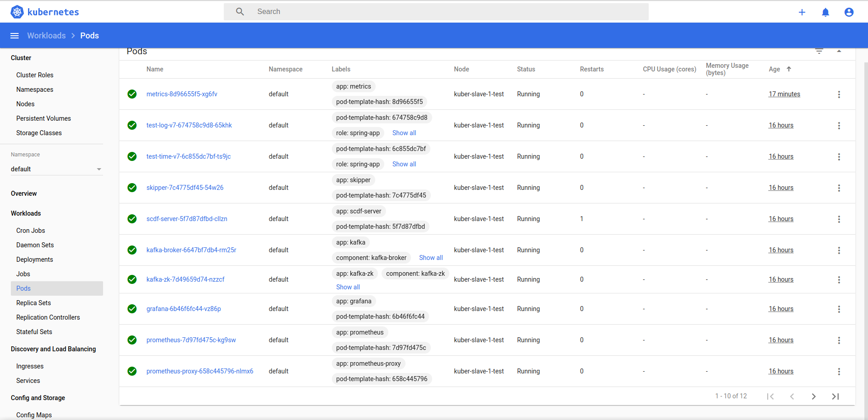Show all labels for test-log-v7 pod
Viewport: 868px width, 420px height.
pos(404,133)
